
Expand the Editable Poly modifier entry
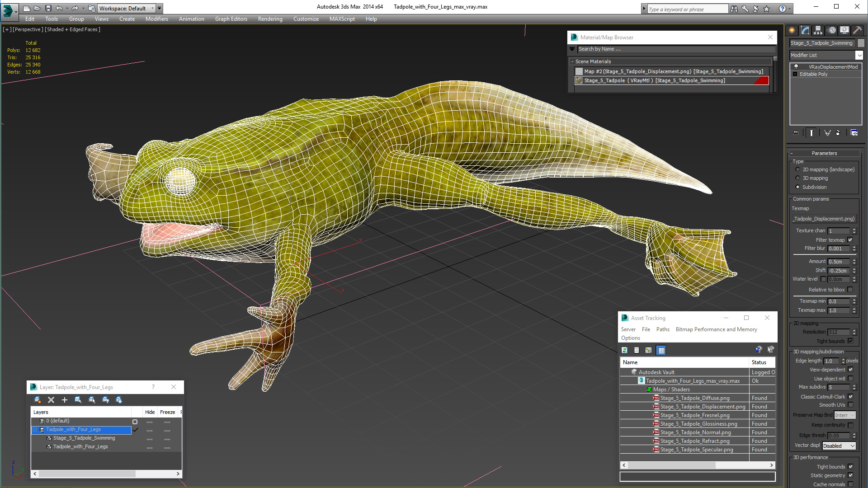pyautogui.click(x=795, y=74)
